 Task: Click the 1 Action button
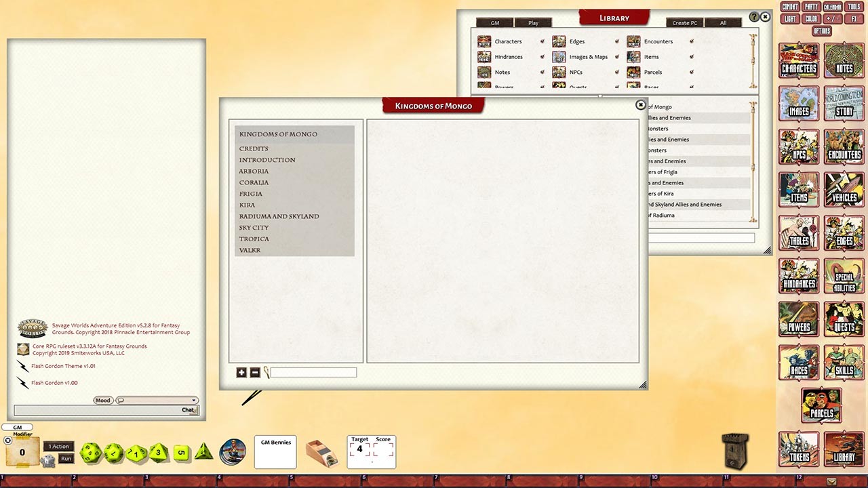pos(59,446)
